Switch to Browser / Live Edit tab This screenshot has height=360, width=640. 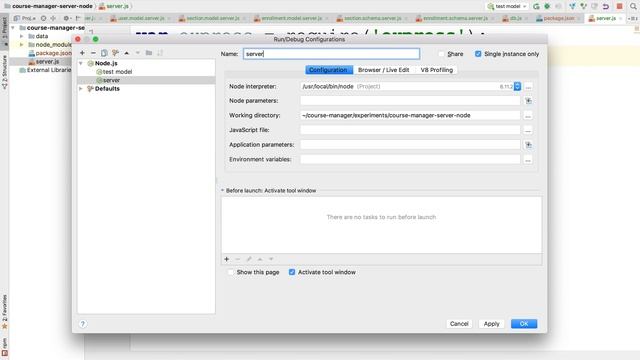(383, 70)
